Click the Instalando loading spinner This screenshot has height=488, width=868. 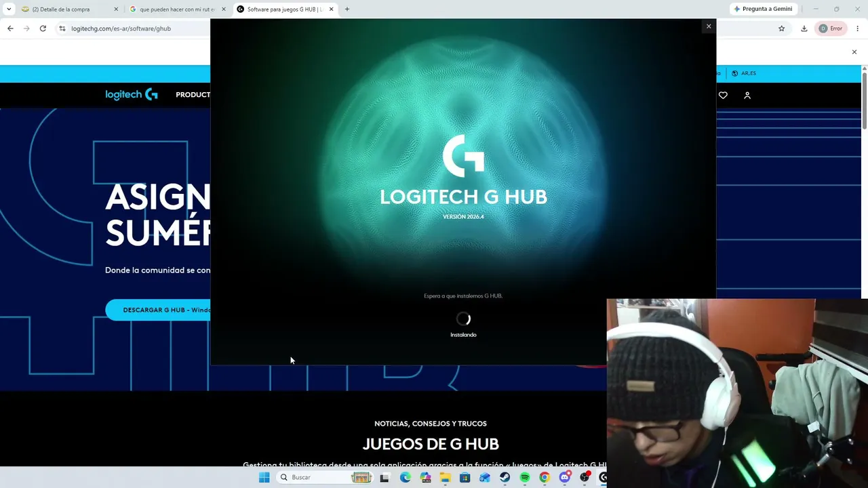coord(463,319)
